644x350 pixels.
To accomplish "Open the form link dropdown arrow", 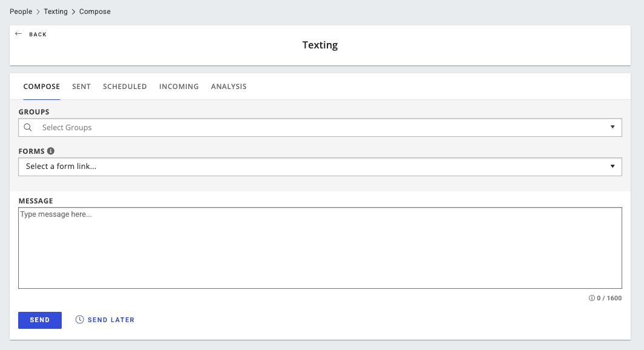I will pos(613,167).
